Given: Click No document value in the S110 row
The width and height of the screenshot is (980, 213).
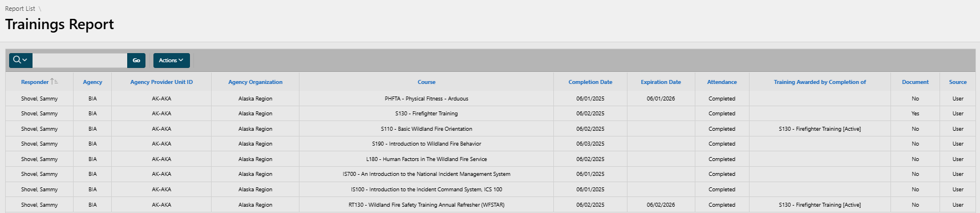Looking at the screenshot, I should (x=915, y=129).
